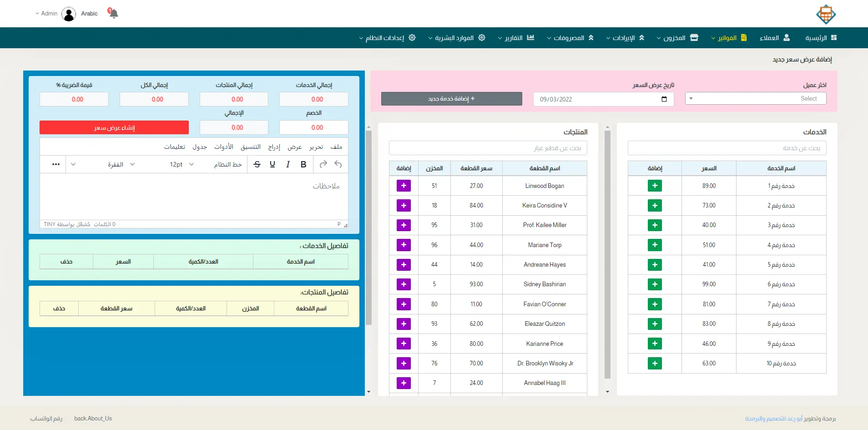
Task: Click the service search input field
Action: pyautogui.click(x=727, y=148)
